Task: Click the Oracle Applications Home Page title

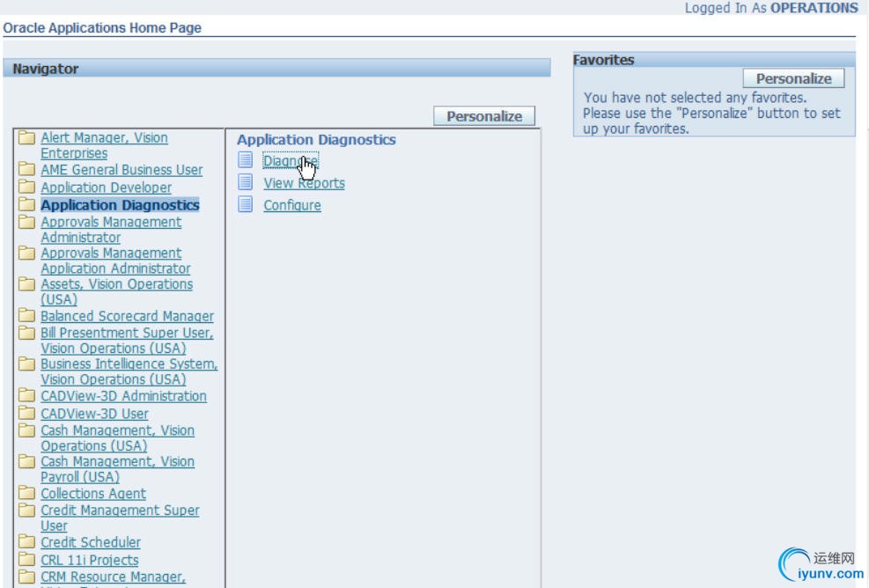Action: [x=102, y=27]
